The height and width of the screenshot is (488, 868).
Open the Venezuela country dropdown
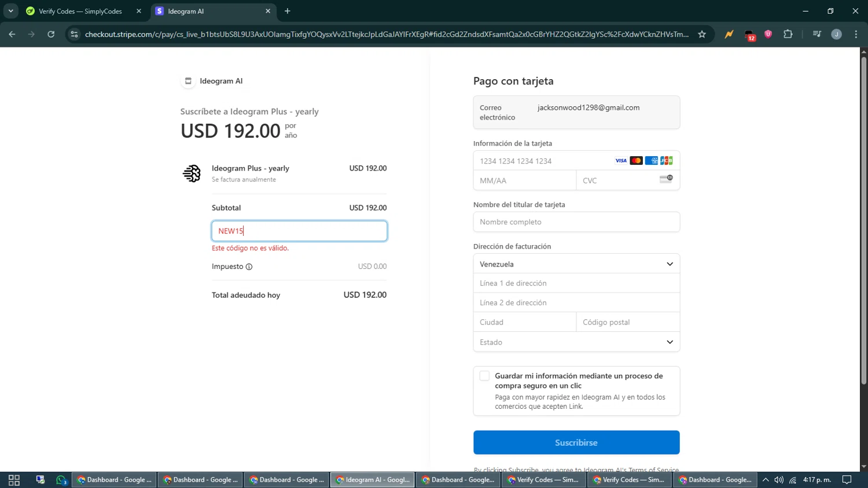click(576, 264)
